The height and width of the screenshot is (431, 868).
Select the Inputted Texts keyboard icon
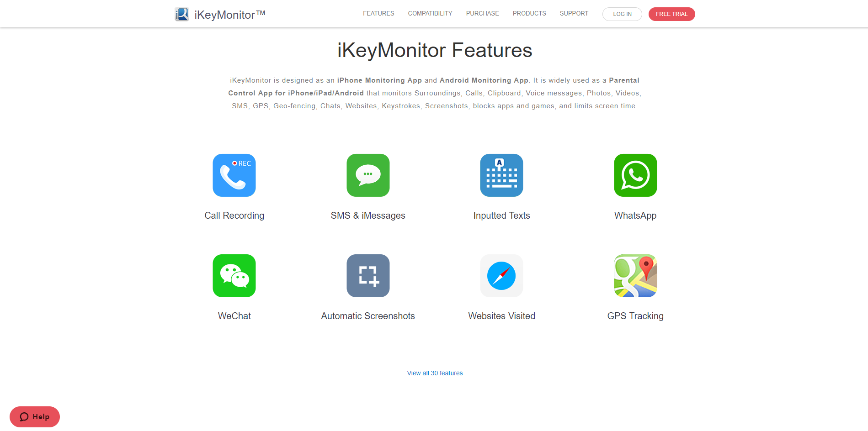pyautogui.click(x=501, y=175)
